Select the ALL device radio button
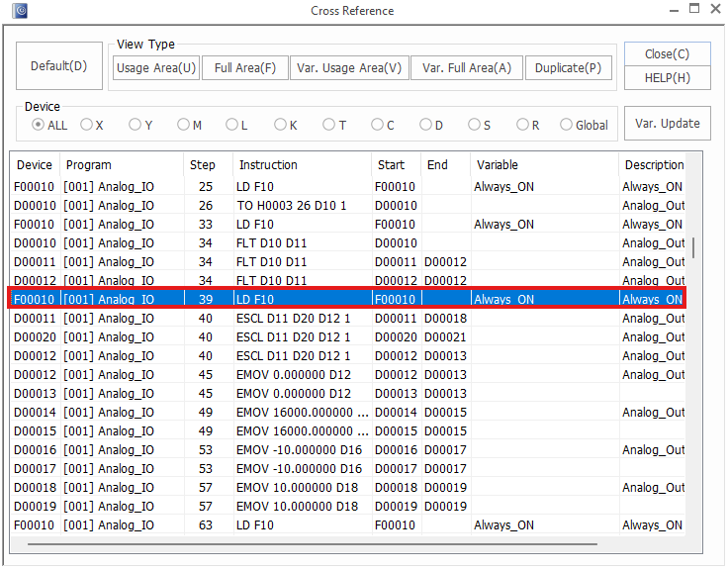The width and height of the screenshot is (728, 570). coord(39,125)
